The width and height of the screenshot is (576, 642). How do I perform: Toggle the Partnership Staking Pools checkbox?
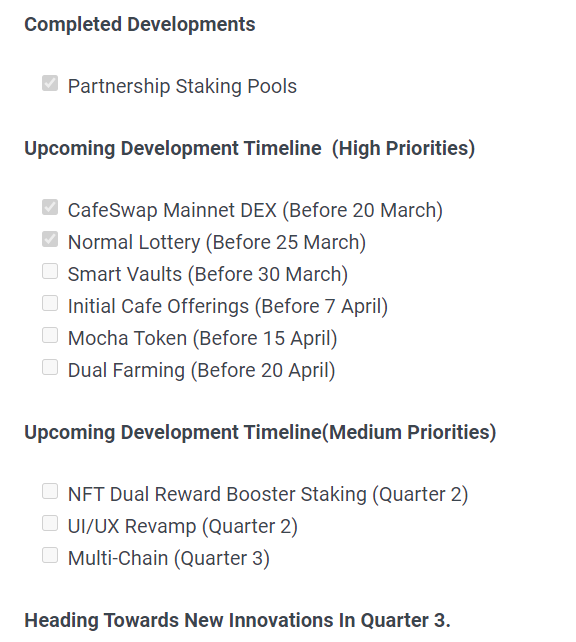coord(50,83)
